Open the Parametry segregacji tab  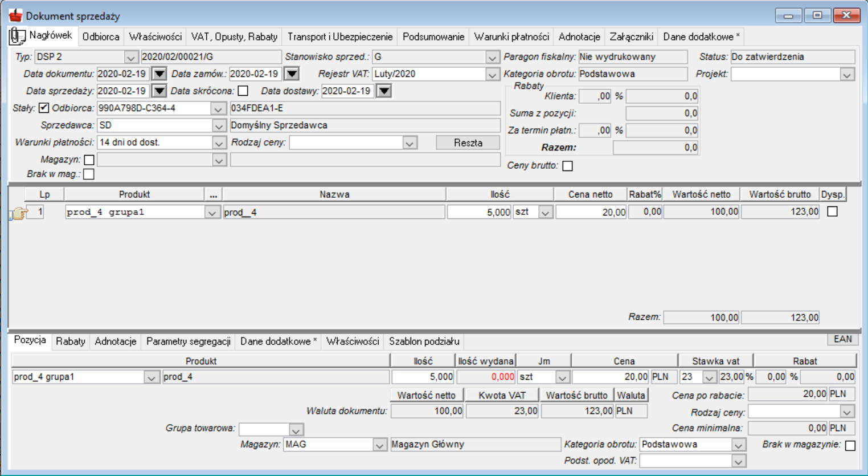point(188,341)
